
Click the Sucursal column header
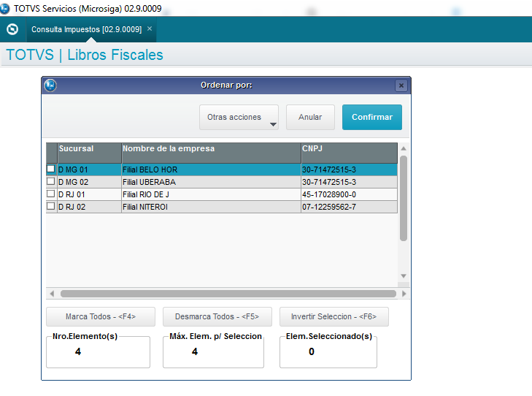[90, 153]
